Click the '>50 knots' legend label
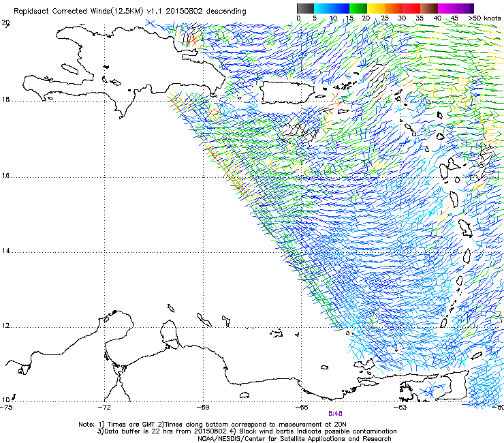This screenshot has width=504, height=443. click(x=484, y=18)
